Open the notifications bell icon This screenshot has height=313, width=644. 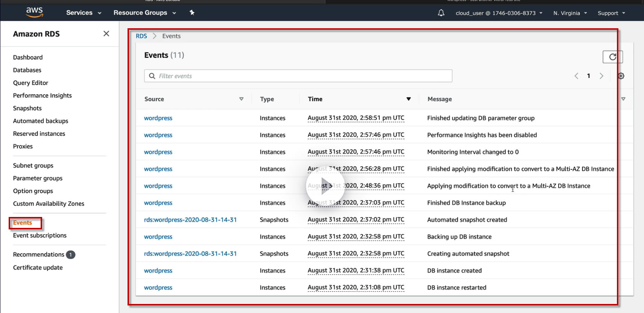pyautogui.click(x=441, y=13)
